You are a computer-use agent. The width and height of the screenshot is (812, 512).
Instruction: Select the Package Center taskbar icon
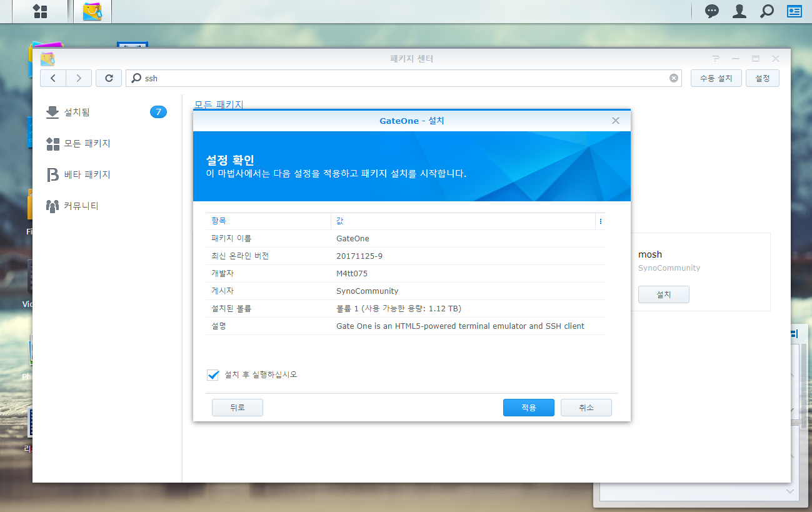(x=93, y=11)
